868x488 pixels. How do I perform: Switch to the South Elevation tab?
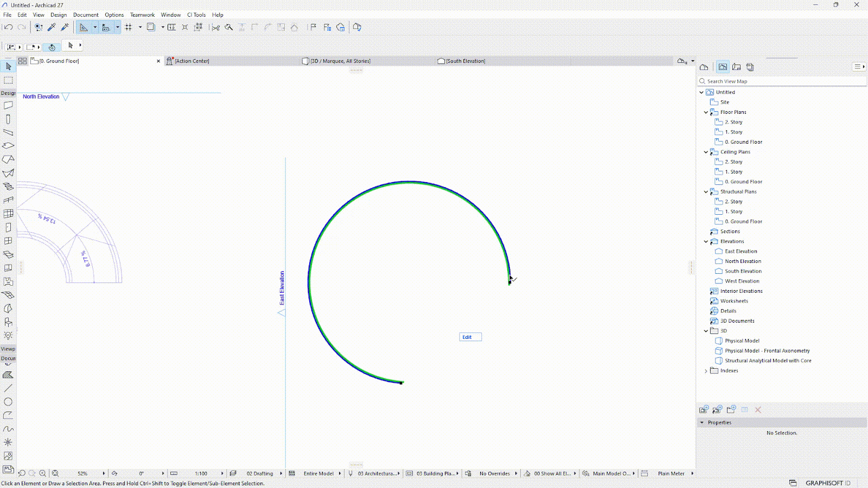click(465, 61)
